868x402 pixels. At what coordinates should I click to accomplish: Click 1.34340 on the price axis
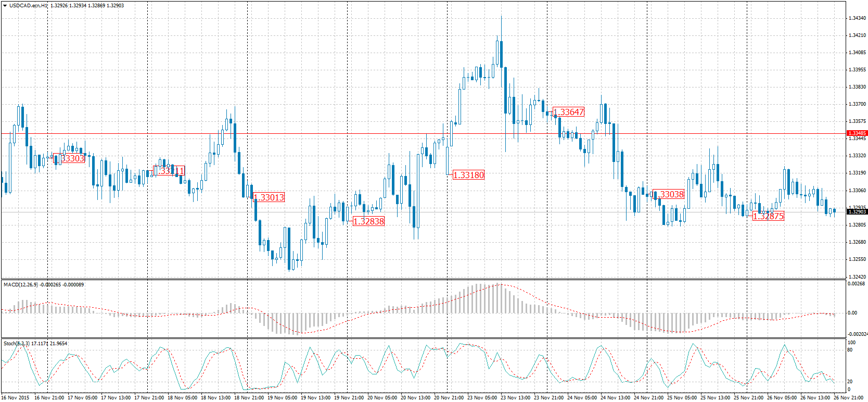pos(857,18)
